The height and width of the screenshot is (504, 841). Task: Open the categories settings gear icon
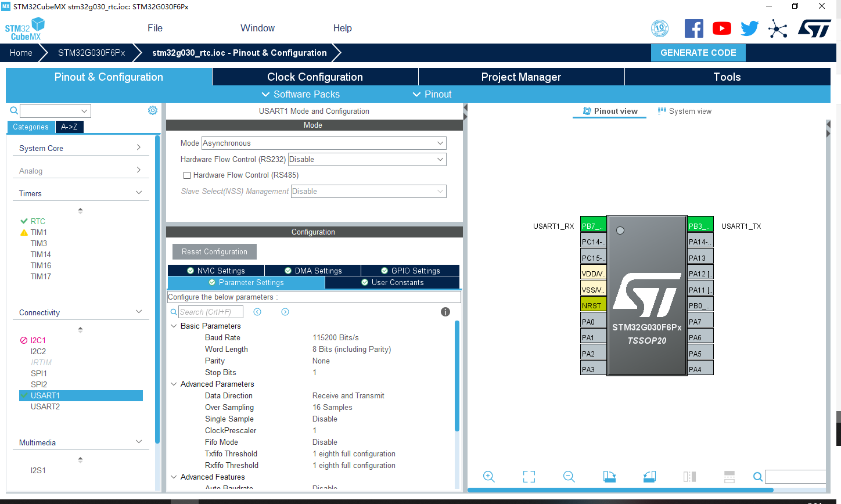tap(153, 110)
